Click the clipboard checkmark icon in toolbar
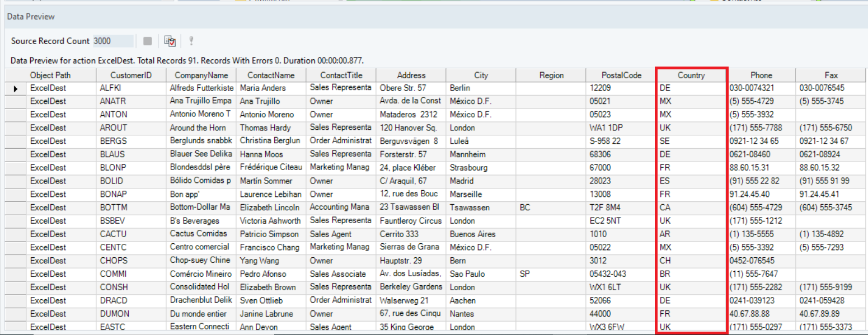868x335 pixels. pyautogui.click(x=170, y=41)
